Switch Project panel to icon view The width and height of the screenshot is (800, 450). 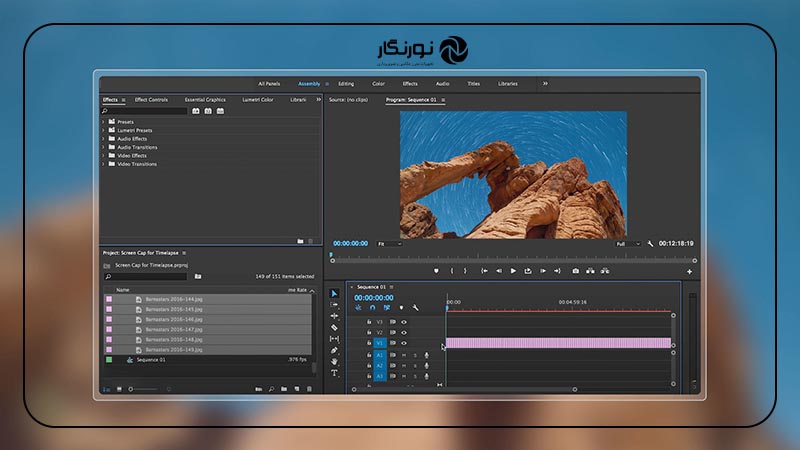pyautogui.click(x=119, y=389)
